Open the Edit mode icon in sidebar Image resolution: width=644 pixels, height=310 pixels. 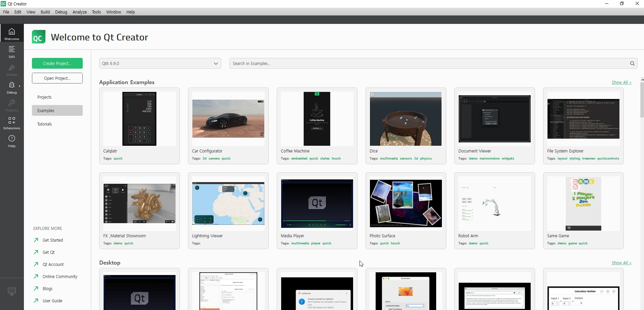point(12,49)
